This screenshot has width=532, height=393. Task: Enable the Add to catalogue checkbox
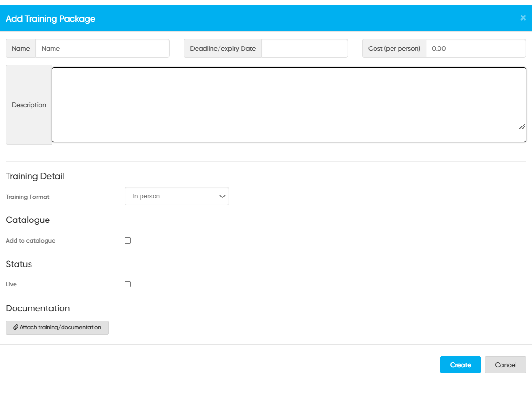127,240
